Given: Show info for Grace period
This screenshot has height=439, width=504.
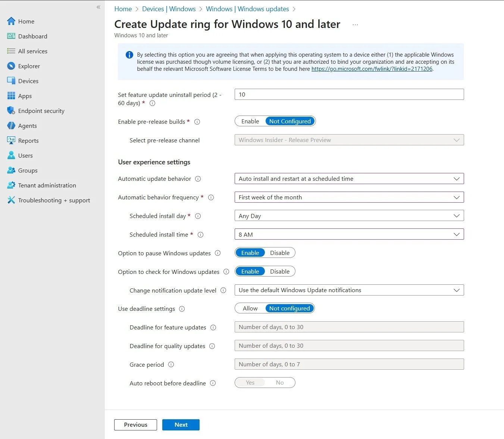Looking at the screenshot, I should [x=171, y=364].
